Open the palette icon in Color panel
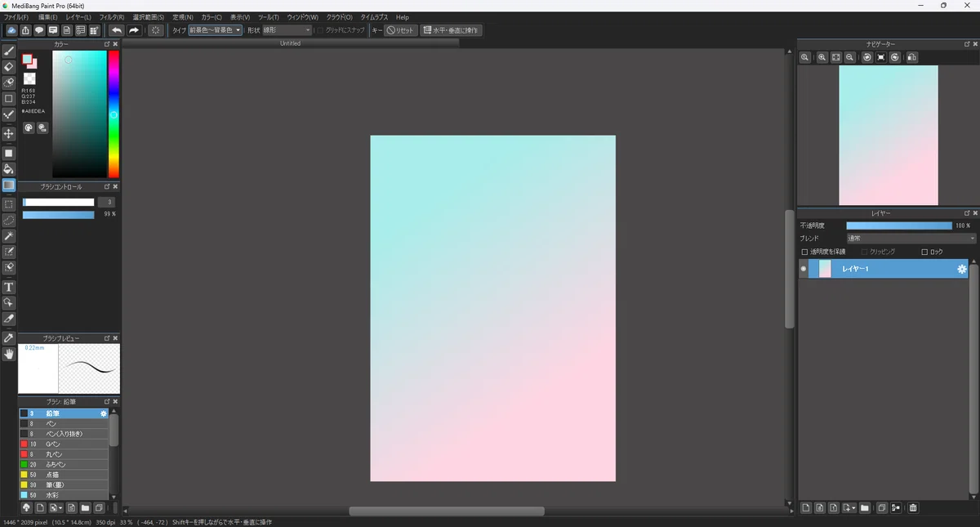Screen dimensions: 980x527 coord(28,127)
